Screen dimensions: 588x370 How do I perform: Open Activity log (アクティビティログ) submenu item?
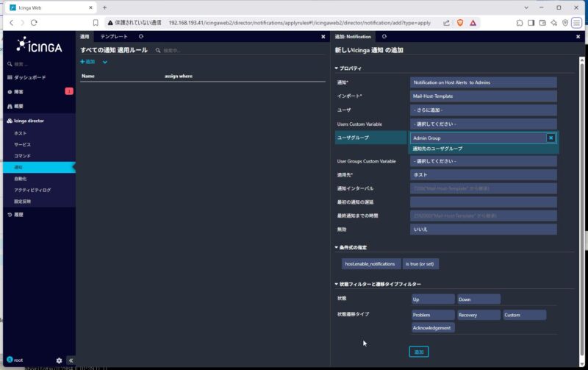click(x=32, y=190)
